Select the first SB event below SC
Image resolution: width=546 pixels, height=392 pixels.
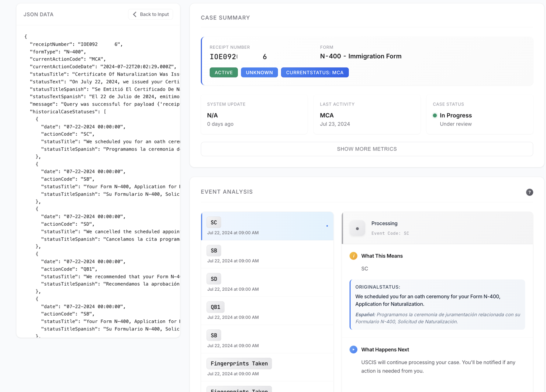click(x=268, y=254)
